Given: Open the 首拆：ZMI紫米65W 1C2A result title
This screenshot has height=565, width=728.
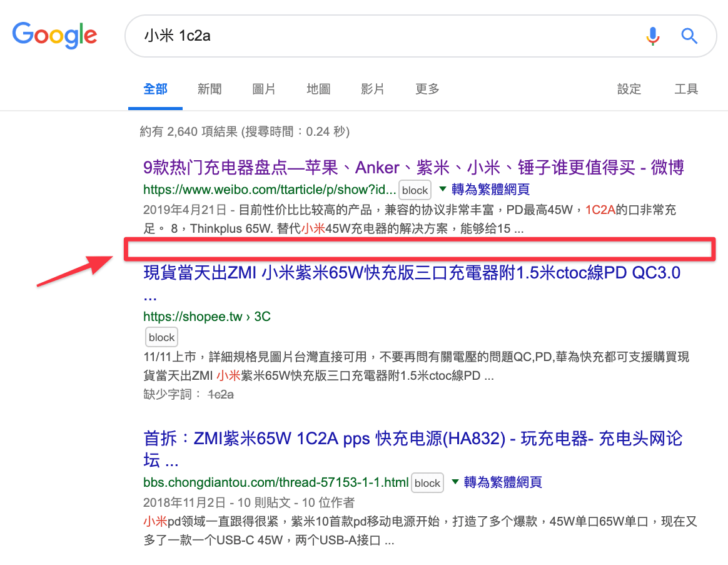Looking at the screenshot, I should coord(413,449).
